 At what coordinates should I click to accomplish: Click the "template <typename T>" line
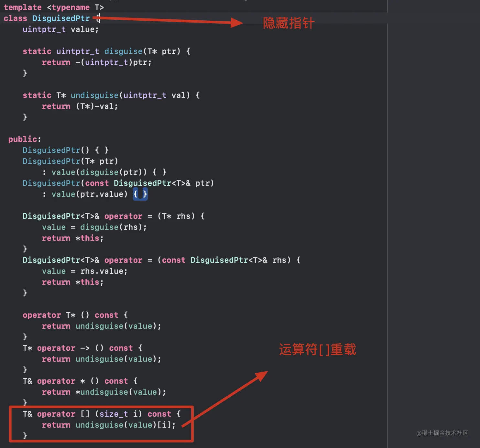pyautogui.click(x=54, y=7)
